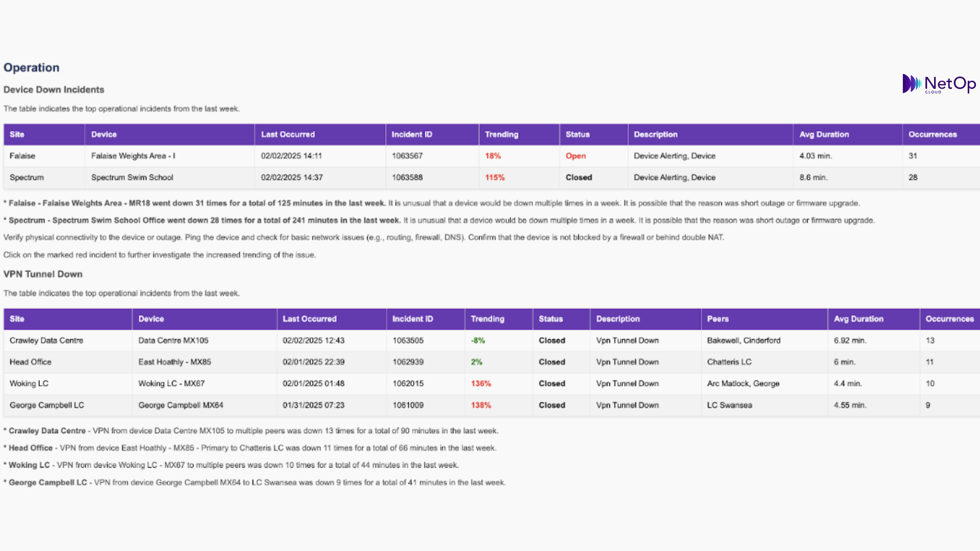Click the 115% trending value for Spectrum

pos(495,178)
